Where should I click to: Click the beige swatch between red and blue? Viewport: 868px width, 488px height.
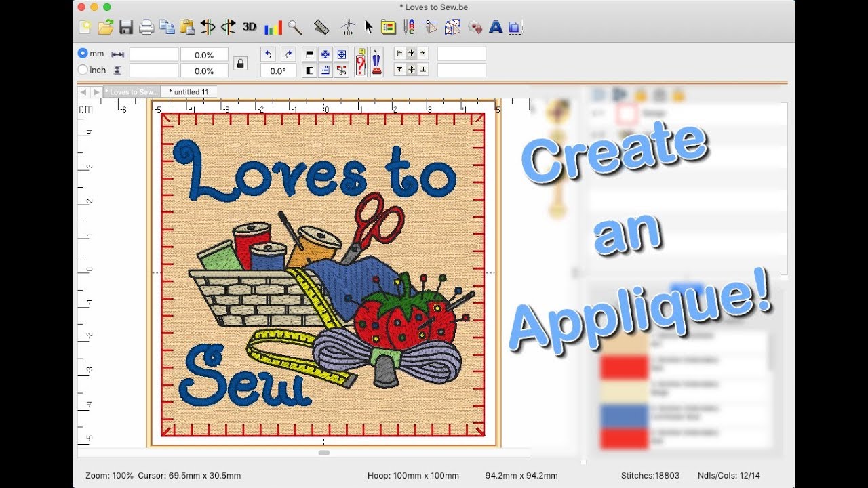click(x=624, y=391)
